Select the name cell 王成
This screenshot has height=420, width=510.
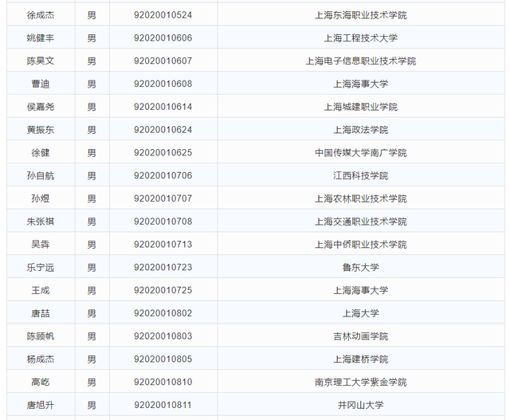point(41,290)
